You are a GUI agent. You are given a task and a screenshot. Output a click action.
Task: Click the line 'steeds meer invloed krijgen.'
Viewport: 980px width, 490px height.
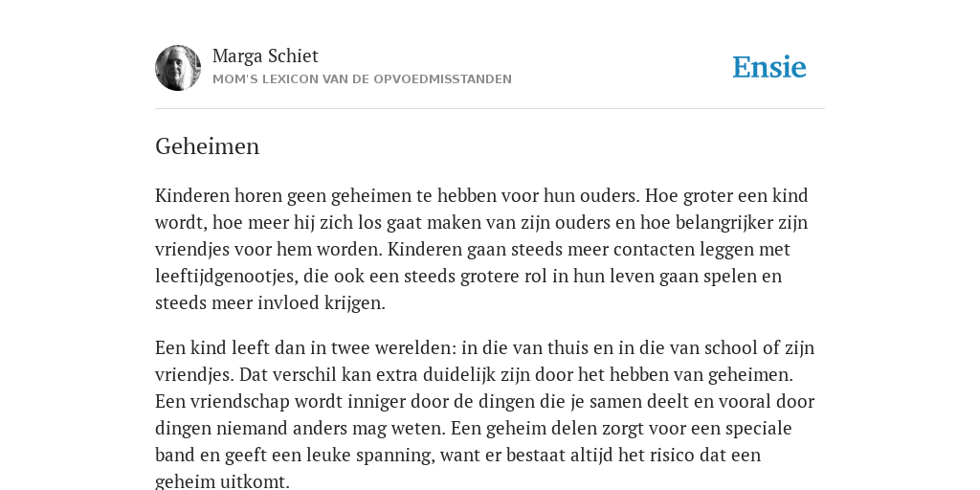pyautogui.click(x=270, y=303)
